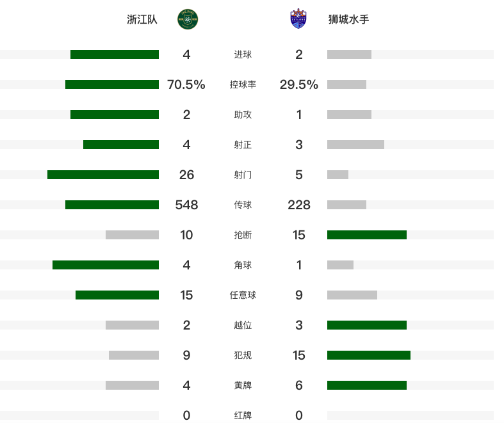Image resolution: width=504 pixels, height=423 pixels.
Task: Click the gray 29.5% possession bar
Action: pos(346,84)
